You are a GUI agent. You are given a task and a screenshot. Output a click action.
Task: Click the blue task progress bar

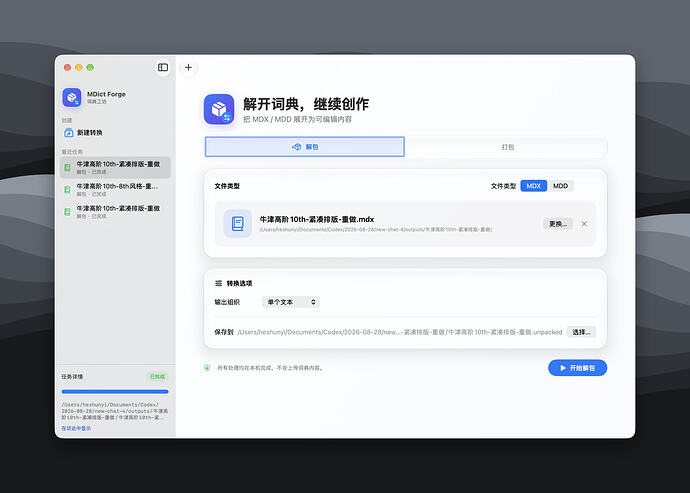(115, 391)
